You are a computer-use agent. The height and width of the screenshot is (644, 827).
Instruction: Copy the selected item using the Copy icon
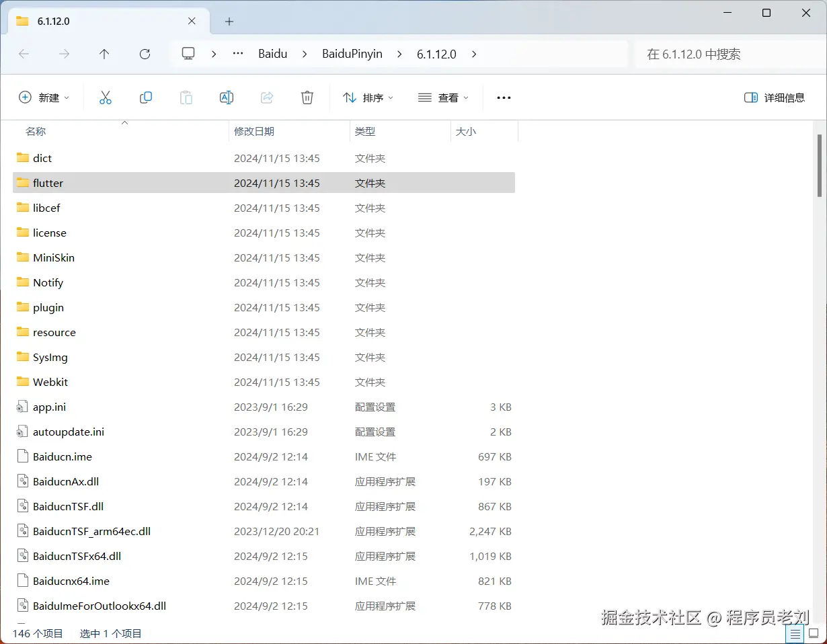click(146, 97)
